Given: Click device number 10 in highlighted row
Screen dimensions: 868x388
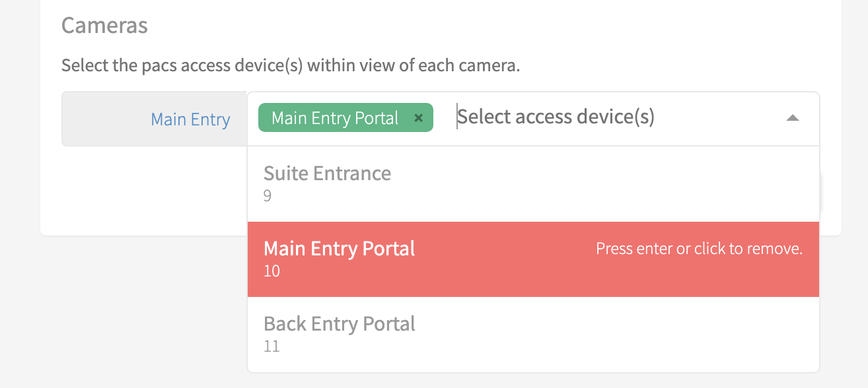Looking at the screenshot, I should (271, 271).
